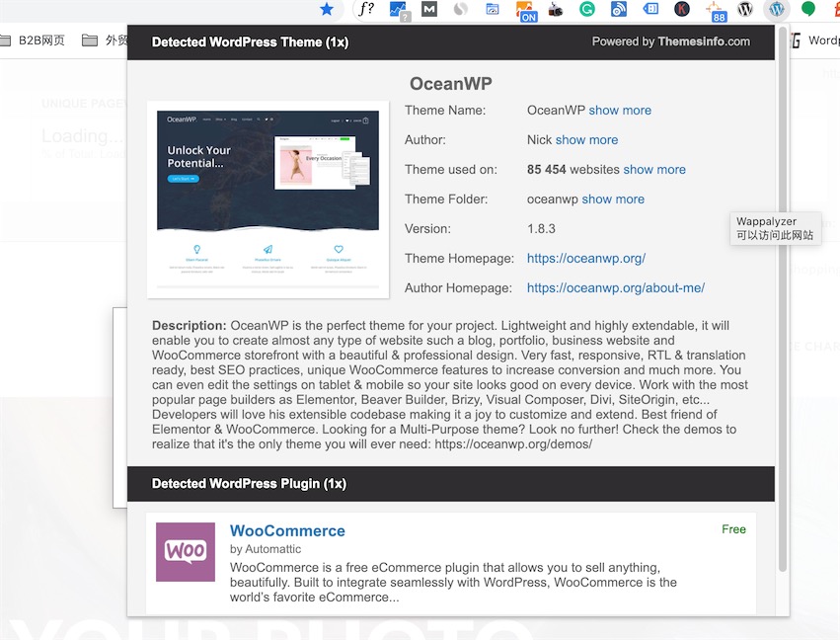Click the blue bookmark star icon

tap(327, 9)
